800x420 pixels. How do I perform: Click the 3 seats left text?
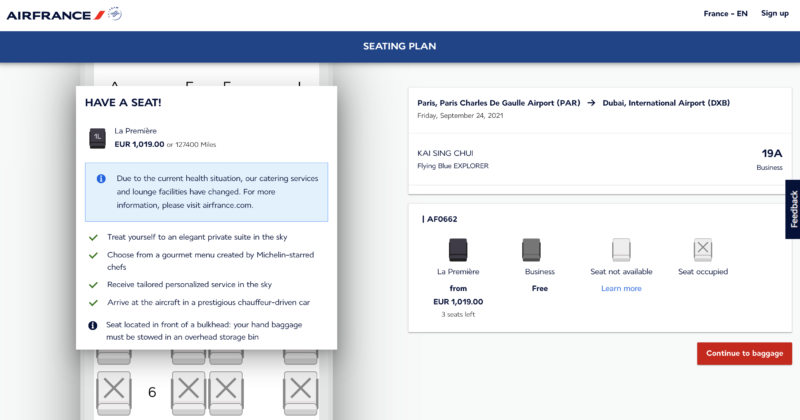click(458, 314)
